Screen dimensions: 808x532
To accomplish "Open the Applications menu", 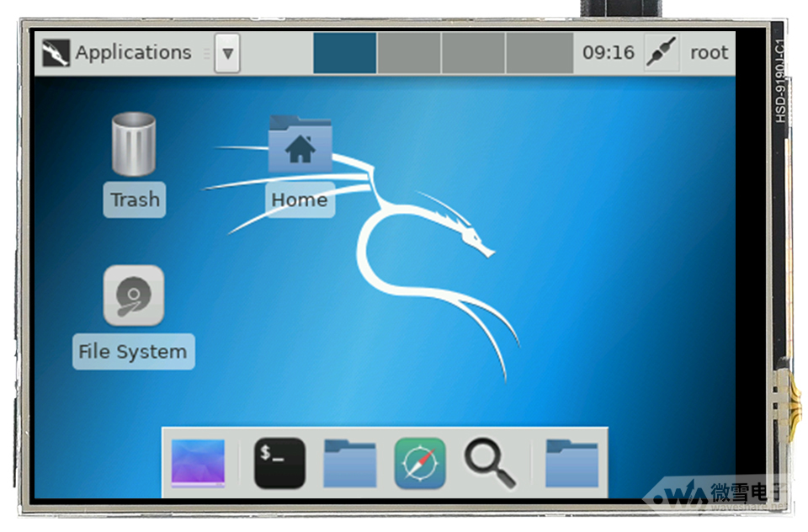I will pyautogui.click(x=133, y=53).
